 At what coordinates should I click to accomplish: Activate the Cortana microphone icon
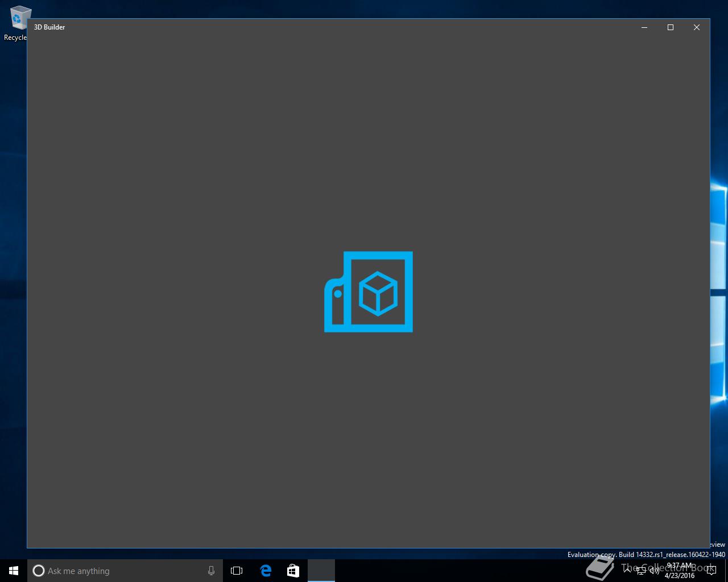tap(211, 571)
